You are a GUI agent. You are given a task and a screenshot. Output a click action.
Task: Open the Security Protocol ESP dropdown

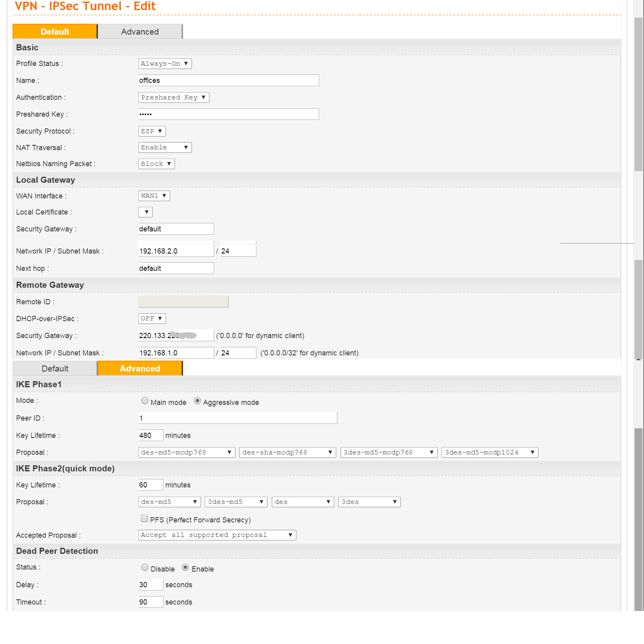tap(152, 131)
